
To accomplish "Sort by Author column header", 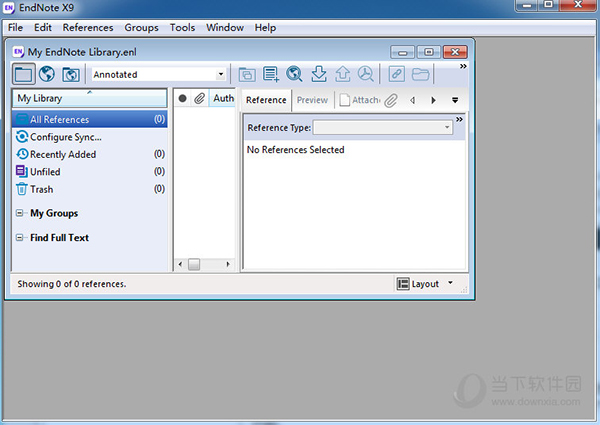I will [x=223, y=98].
